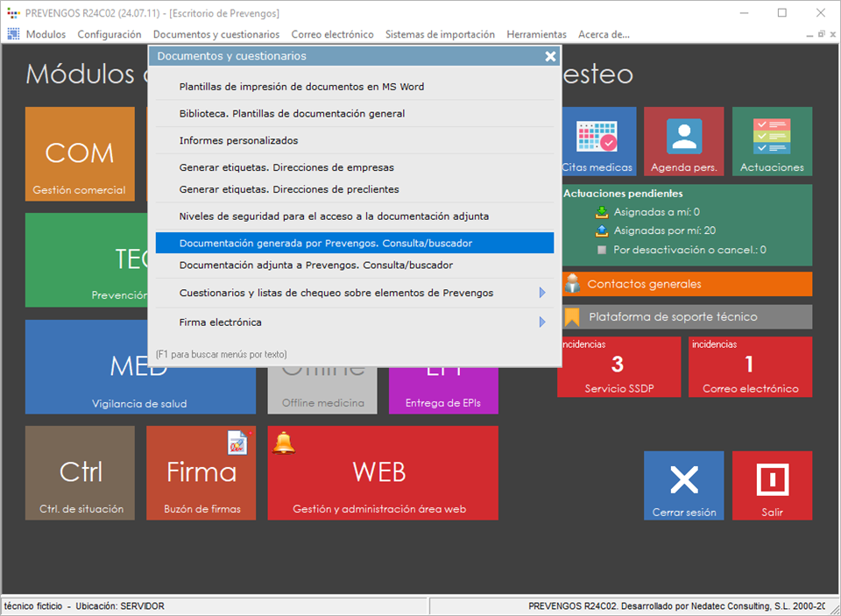Screen dimensions: 841x616
Task: Click the Asignadas por mí upload icon
Action: coord(601,231)
